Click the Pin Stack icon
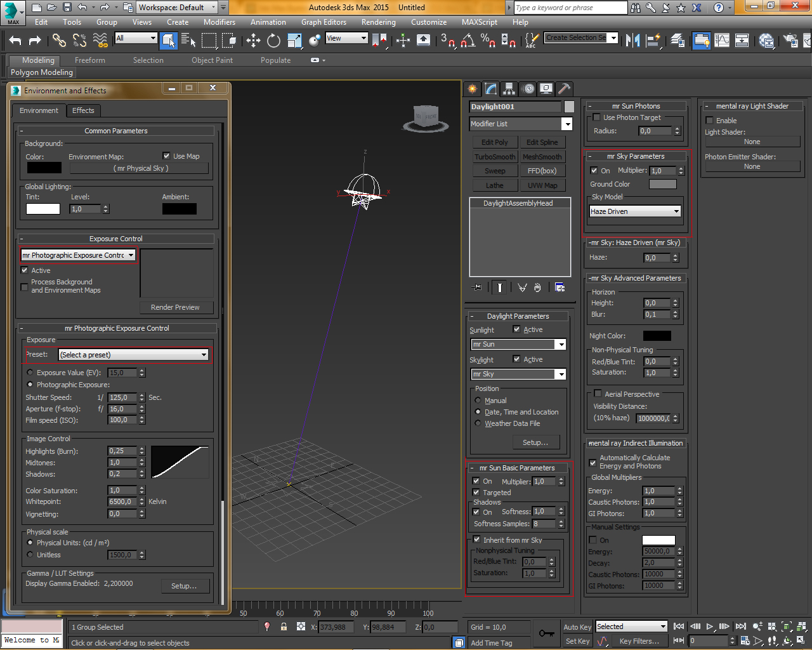Image resolution: width=812 pixels, height=650 pixels. 477,288
